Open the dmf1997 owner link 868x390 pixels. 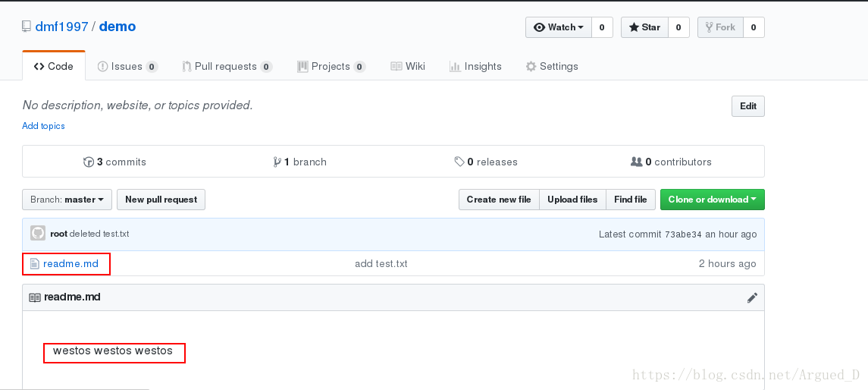tap(61, 26)
